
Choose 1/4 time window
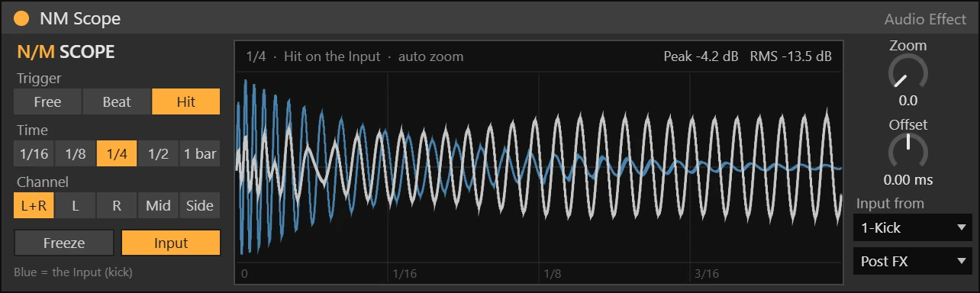[117, 153]
